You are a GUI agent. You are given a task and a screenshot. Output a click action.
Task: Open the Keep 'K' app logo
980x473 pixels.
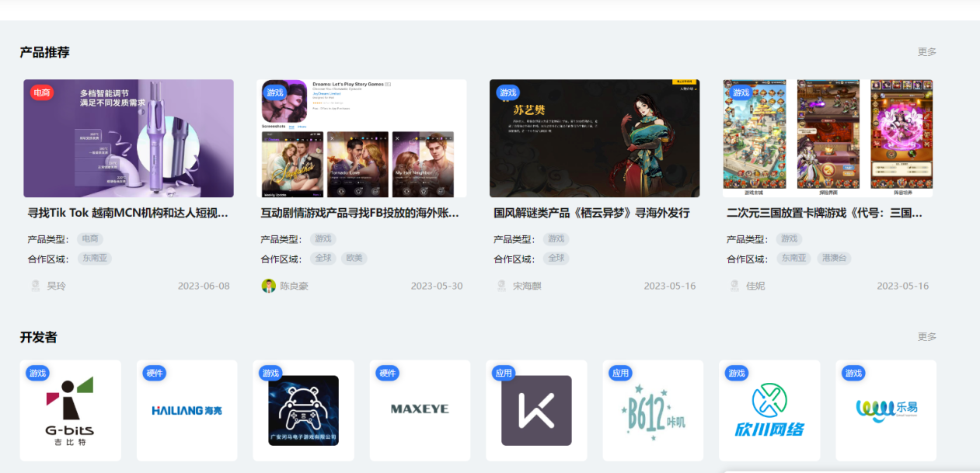pos(536,410)
